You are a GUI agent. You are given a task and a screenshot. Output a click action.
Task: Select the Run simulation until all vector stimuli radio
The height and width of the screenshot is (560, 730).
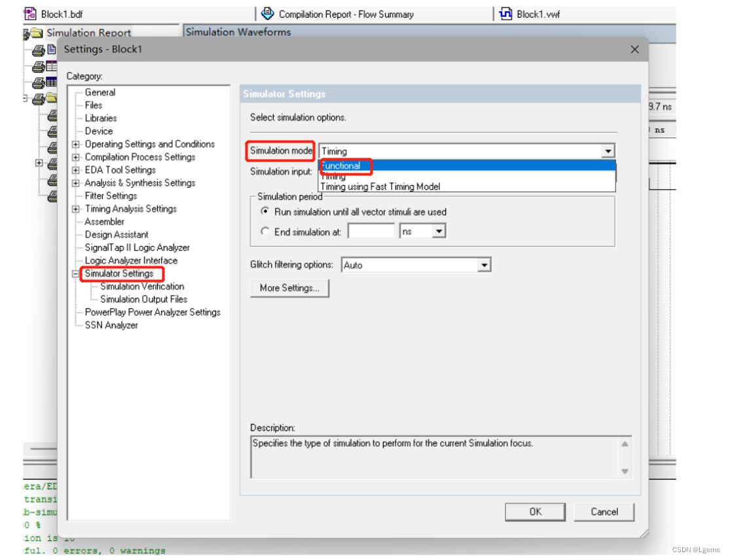[x=265, y=211]
